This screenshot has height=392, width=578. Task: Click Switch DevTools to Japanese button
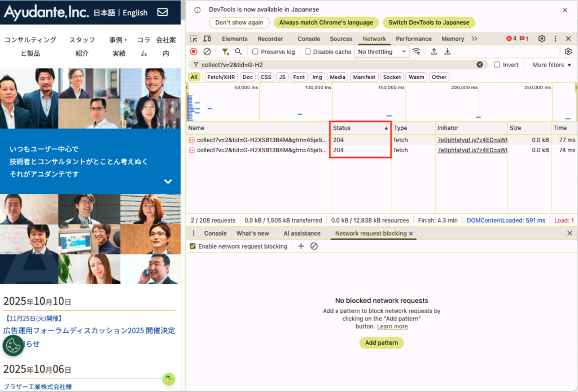(428, 23)
